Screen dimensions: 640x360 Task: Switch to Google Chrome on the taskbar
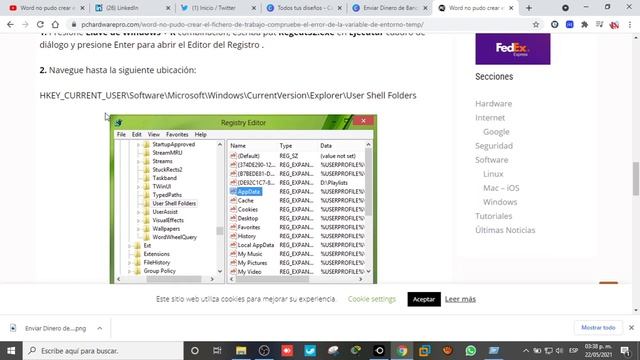tap(402, 351)
